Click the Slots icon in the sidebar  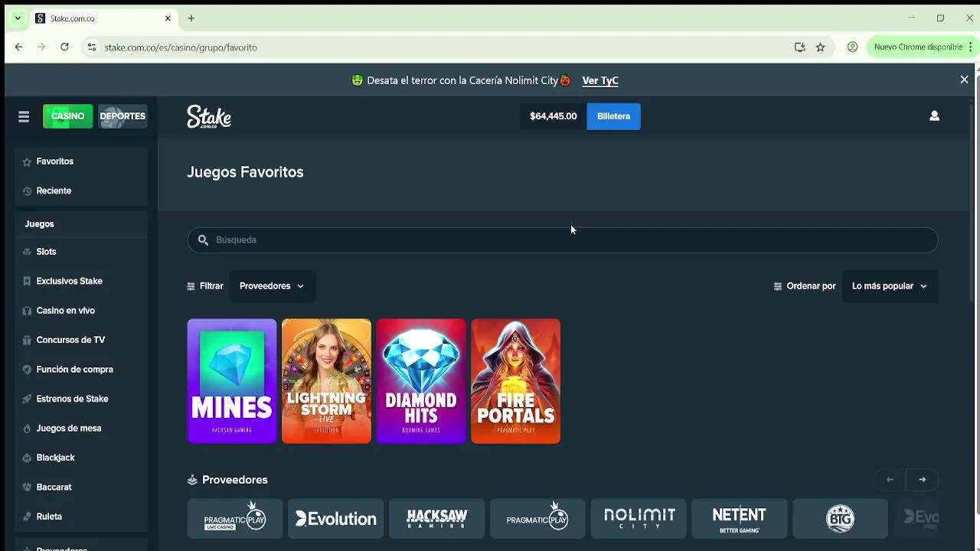coord(27,252)
